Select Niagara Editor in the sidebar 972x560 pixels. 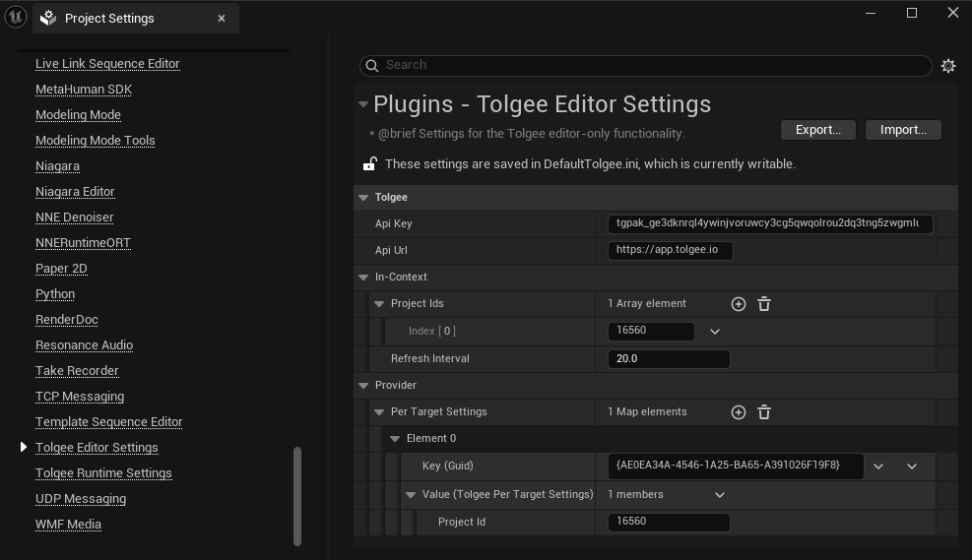[x=75, y=192]
